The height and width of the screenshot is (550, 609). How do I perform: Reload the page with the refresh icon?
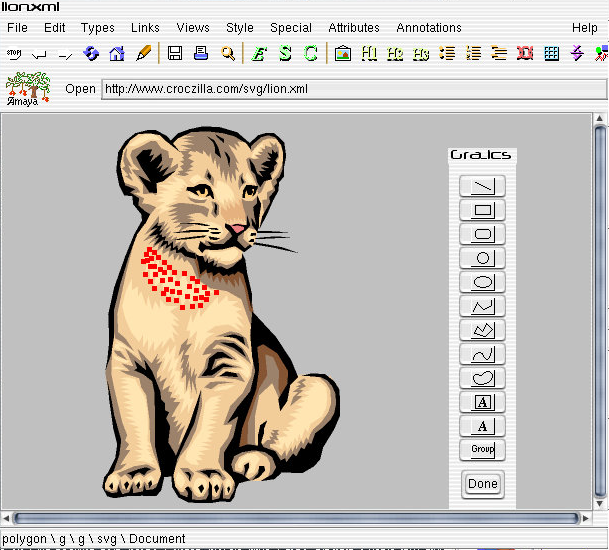pyautogui.click(x=91, y=53)
